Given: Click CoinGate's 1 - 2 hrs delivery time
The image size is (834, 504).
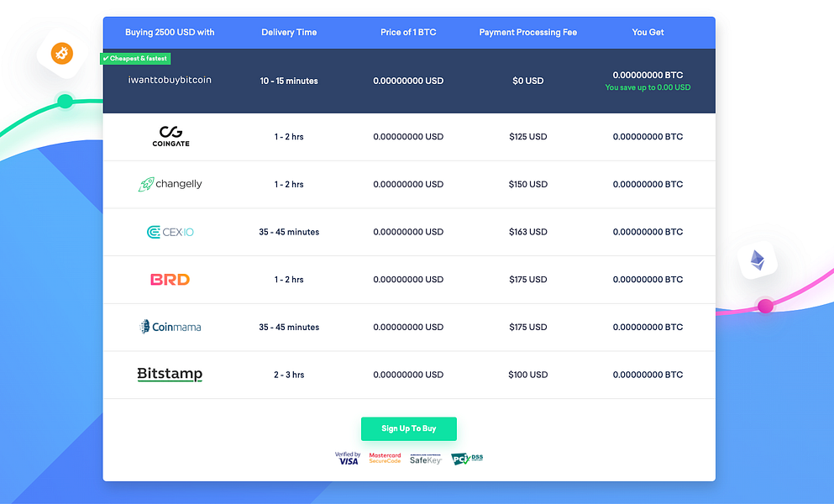Looking at the screenshot, I should [289, 137].
